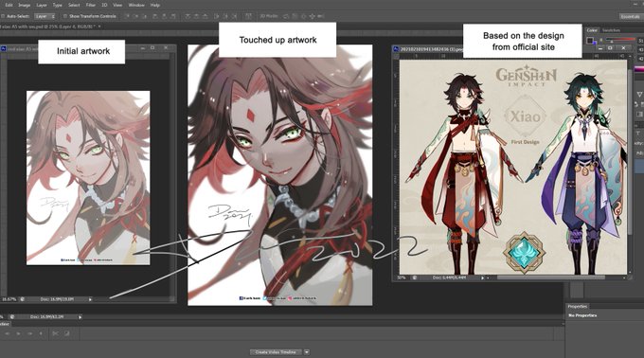This screenshot has height=358, width=644.
Task: Click Create Video Timeline button
Action: (276, 352)
